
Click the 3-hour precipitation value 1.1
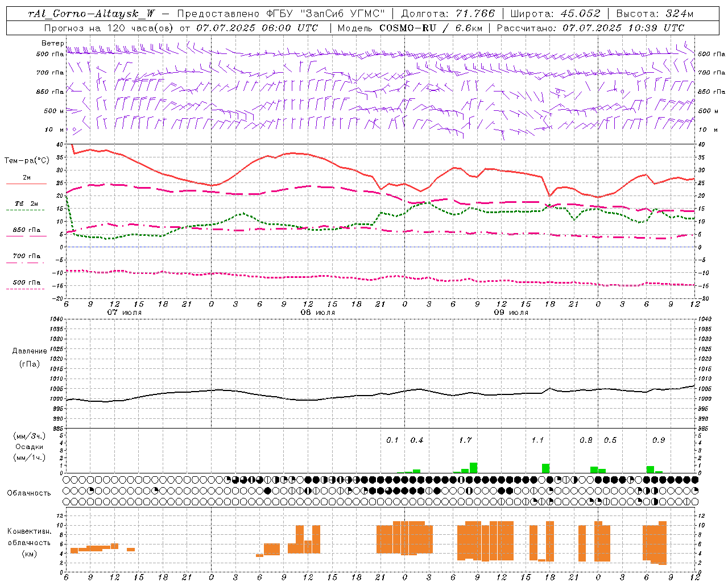point(537,440)
